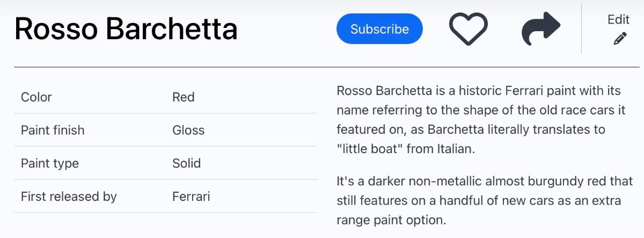Click the pencil edit icon
The image size is (644, 238).
620,39
